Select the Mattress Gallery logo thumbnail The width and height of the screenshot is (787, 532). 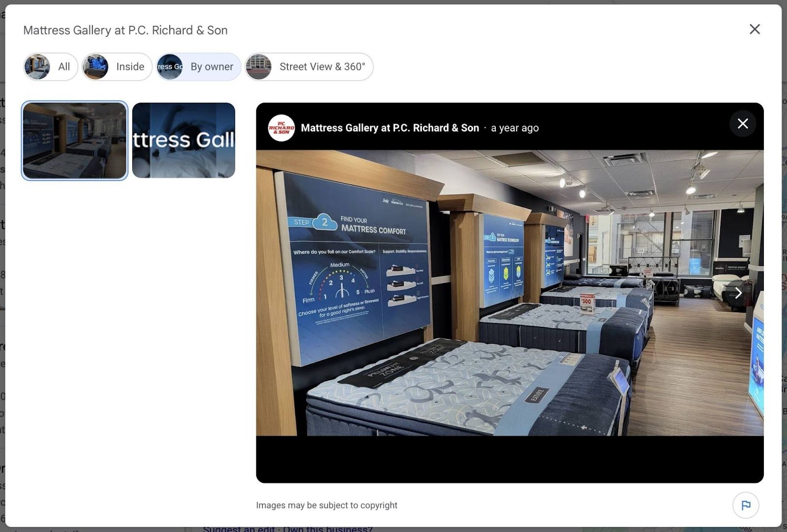coord(183,140)
